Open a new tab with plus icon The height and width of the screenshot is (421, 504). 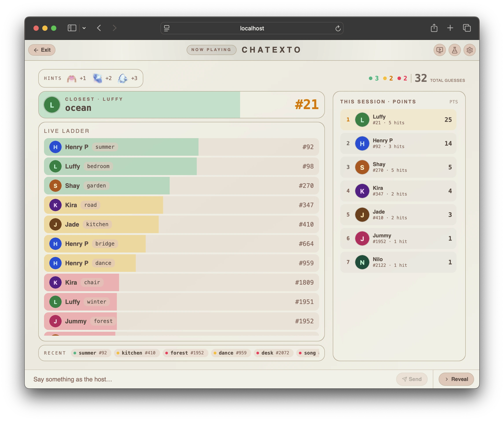click(450, 28)
